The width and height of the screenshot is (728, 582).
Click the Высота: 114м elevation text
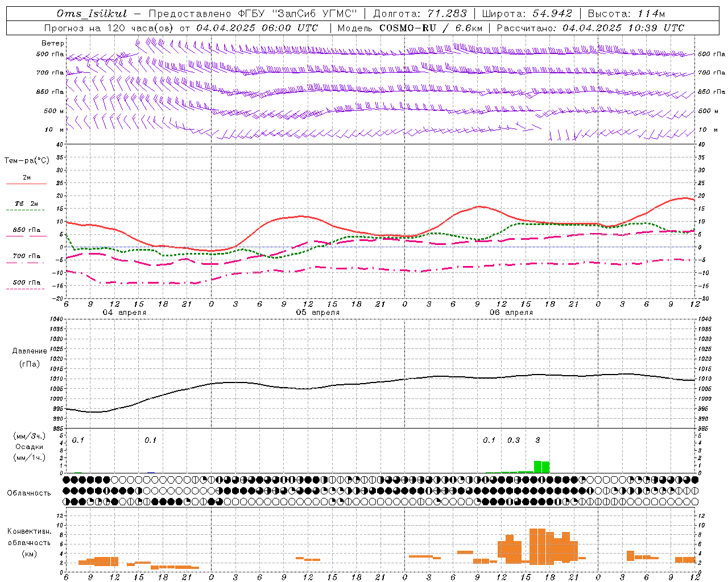626,14
